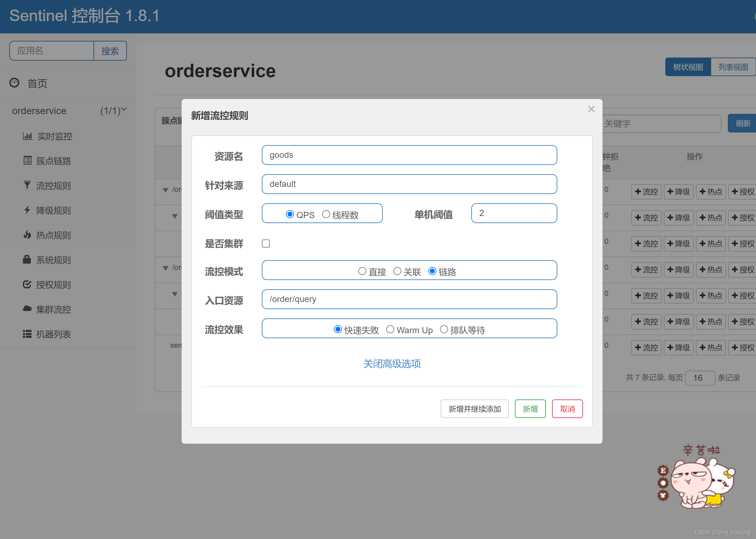The image size is (756, 539).
Task: Click +降级 in the fifth table row
Action: tap(679, 296)
